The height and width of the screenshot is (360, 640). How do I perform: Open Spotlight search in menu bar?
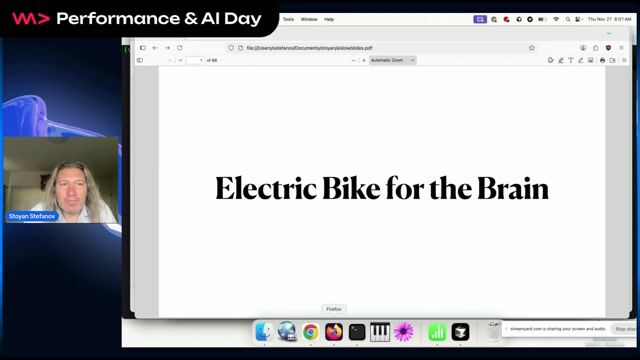click(568, 19)
